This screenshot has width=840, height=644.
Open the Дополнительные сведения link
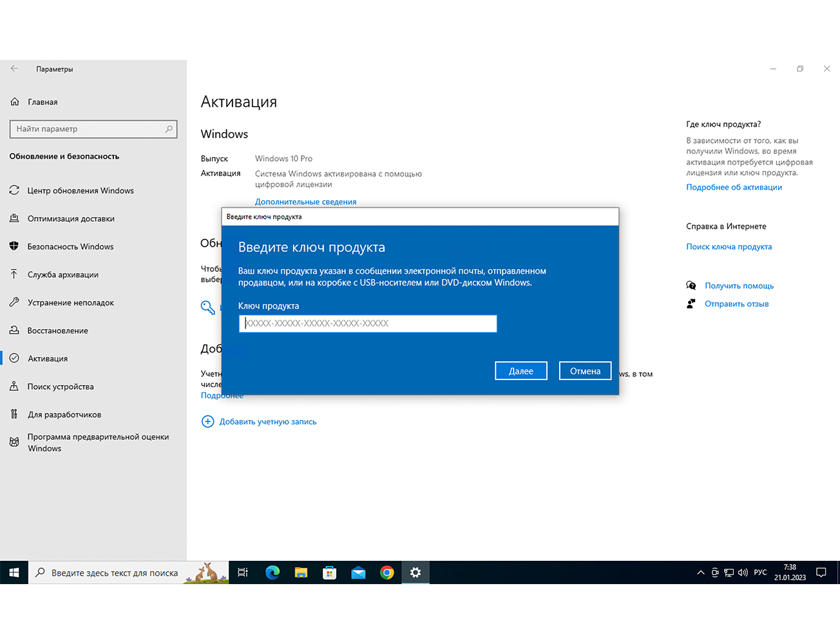click(x=305, y=202)
